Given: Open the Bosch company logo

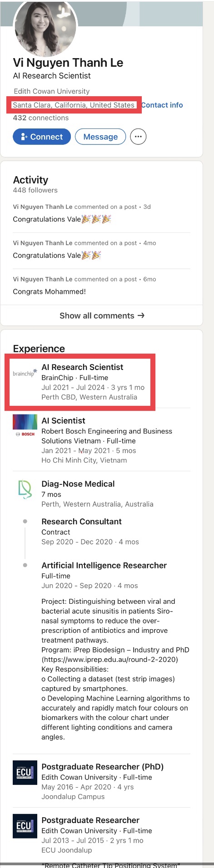Looking at the screenshot, I should coord(25,426).
